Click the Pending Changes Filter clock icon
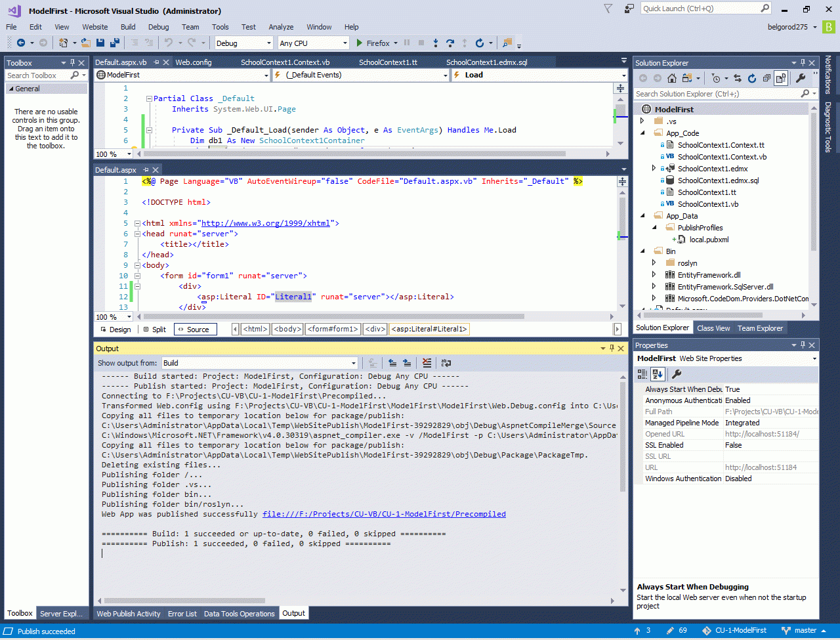The width and height of the screenshot is (840, 640). [x=716, y=78]
